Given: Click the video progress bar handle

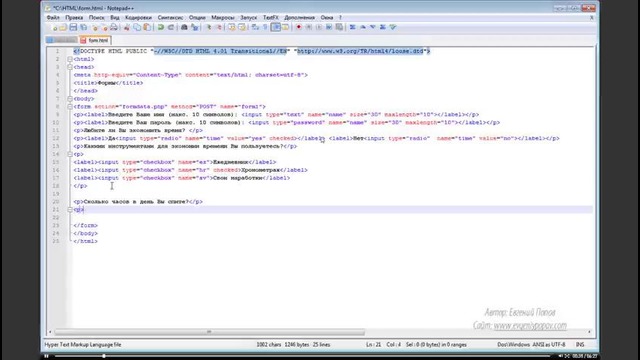Looking at the screenshot, I should (104, 356).
